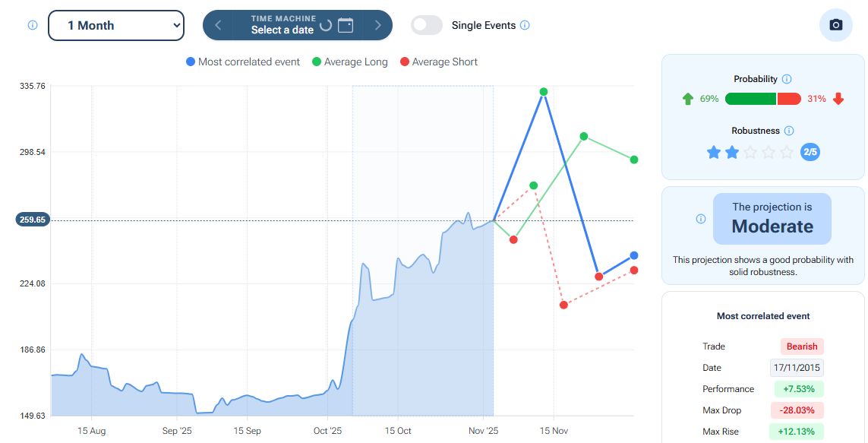The height and width of the screenshot is (443, 868).
Task: Click the Time Machine calendar icon
Action: (346, 25)
